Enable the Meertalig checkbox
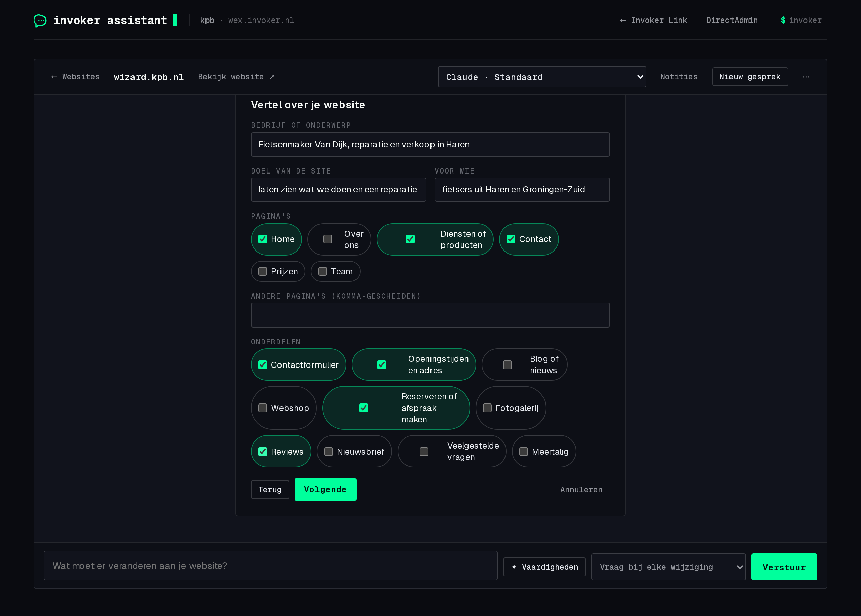This screenshot has width=861, height=616. tap(523, 452)
